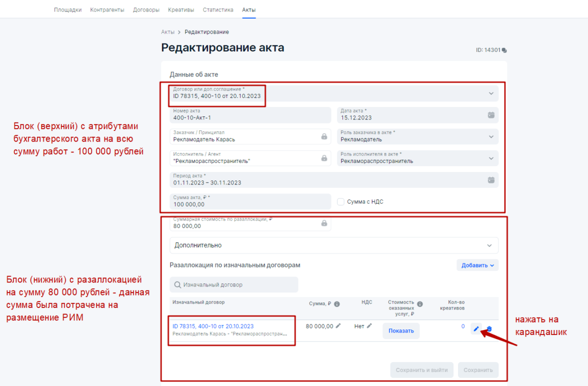Focus the Изначальный договор search field
Screen dimensions: 588x386
pyautogui.click(x=234, y=284)
